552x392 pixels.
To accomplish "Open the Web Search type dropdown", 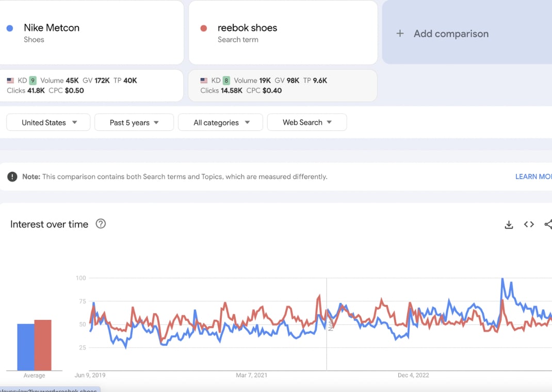I will (307, 122).
